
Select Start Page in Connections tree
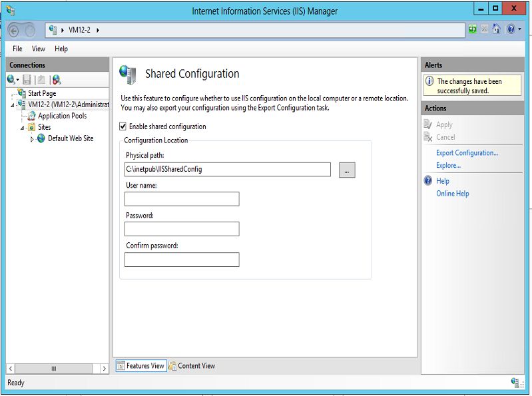click(42, 93)
